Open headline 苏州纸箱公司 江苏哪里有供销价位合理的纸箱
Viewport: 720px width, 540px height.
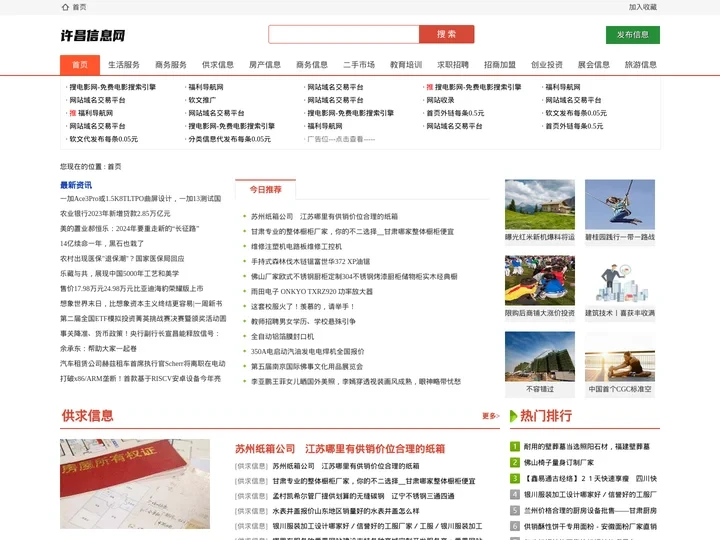pyautogui.click(x=340, y=449)
